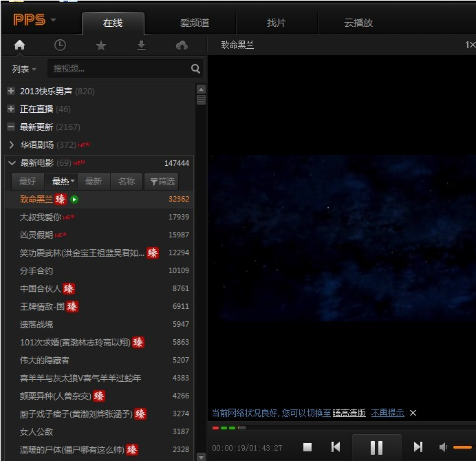Click the 1X playback size indicator
476x461 pixels.
click(470, 45)
